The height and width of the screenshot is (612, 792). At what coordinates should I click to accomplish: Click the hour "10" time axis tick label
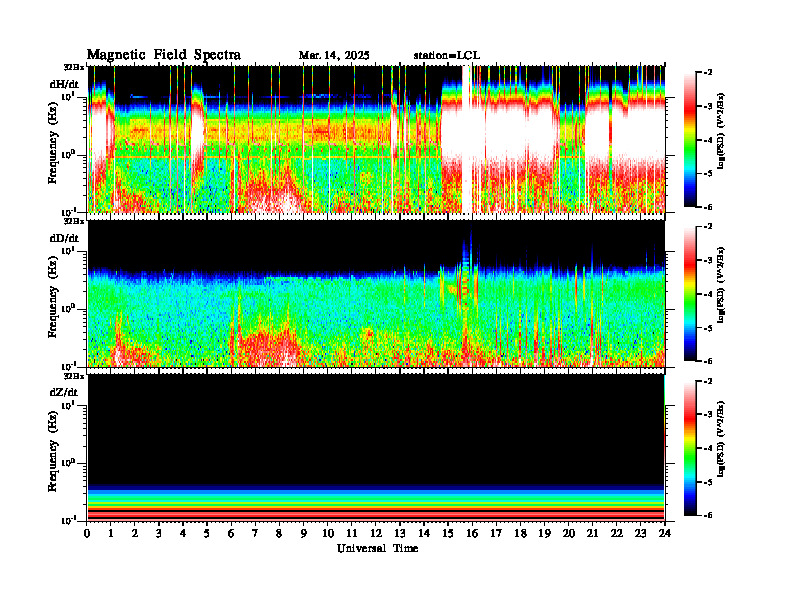328,534
